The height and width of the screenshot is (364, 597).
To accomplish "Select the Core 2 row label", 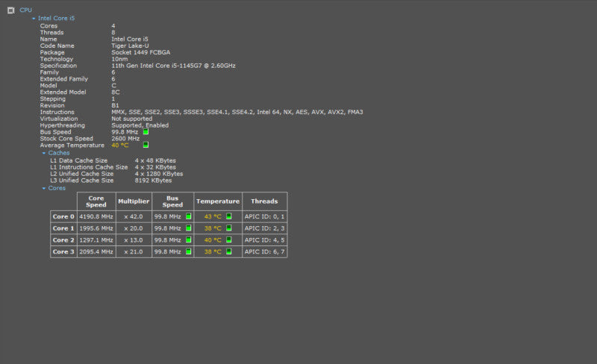I will [63, 240].
